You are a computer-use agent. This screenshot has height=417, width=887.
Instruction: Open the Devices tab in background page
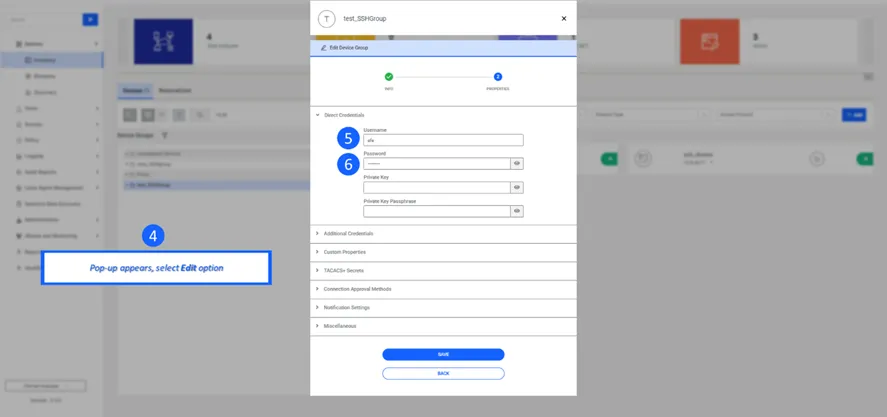pyautogui.click(x=136, y=91)
